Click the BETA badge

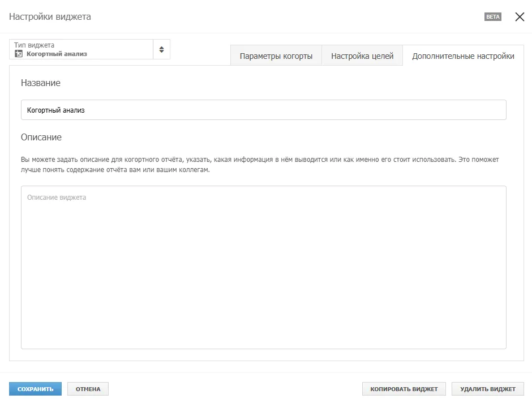(492, 16)
